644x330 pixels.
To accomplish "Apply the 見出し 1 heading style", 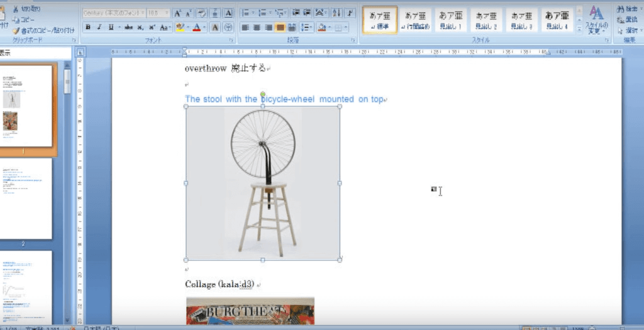I will point(450,20).
